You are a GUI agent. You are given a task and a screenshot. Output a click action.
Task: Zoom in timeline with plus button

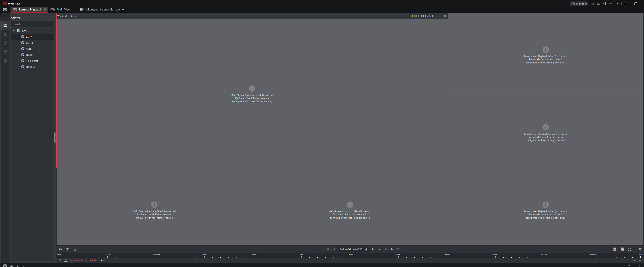tap(640, 260)
